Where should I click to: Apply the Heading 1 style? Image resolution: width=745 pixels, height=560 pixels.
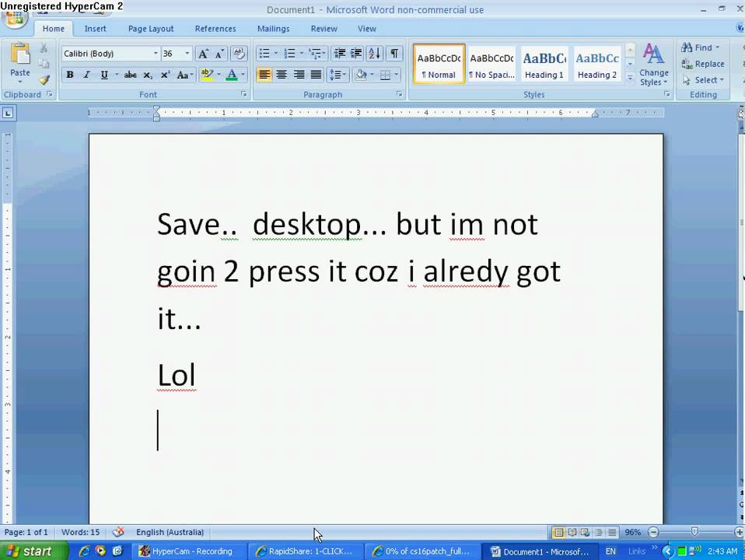(544, 65)
